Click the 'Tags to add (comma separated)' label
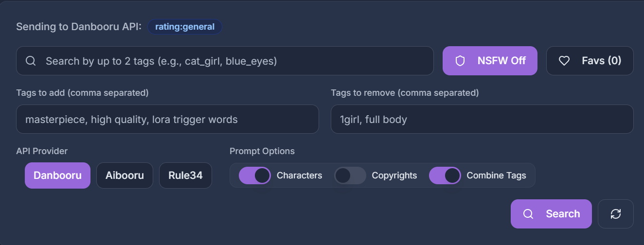This screenshot has height=245, width=644. click(82, 93)
